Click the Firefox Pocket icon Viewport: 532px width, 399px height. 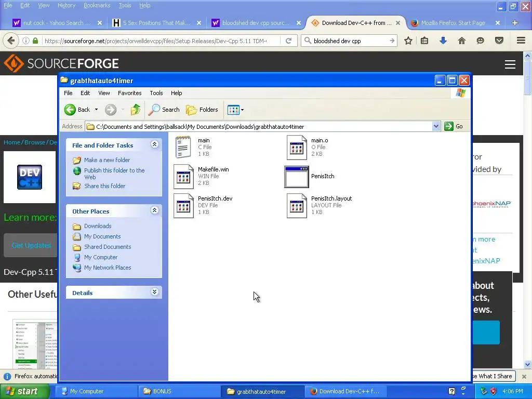(499, 41)
